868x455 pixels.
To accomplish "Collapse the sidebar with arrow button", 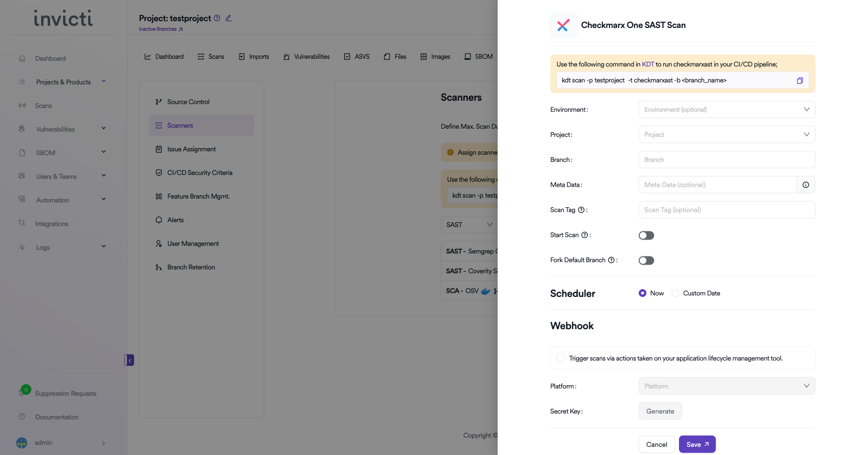I will click(129, 360).
